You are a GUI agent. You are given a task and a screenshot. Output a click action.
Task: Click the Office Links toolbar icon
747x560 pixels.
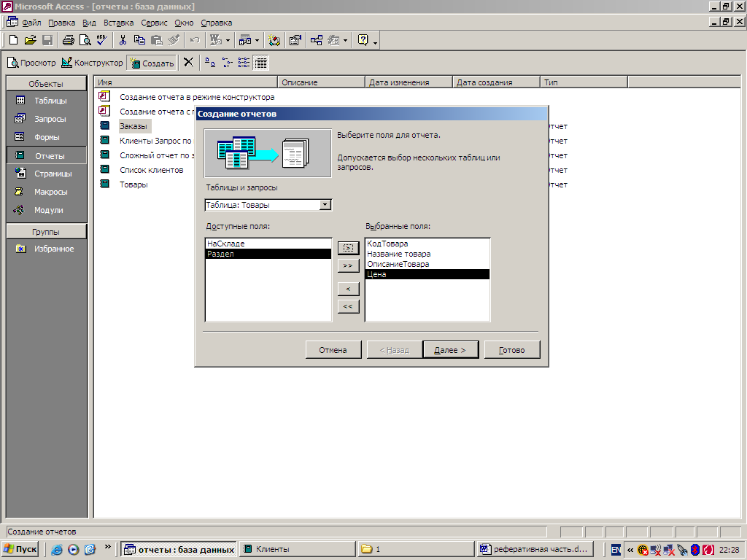[x=216, y=41]
